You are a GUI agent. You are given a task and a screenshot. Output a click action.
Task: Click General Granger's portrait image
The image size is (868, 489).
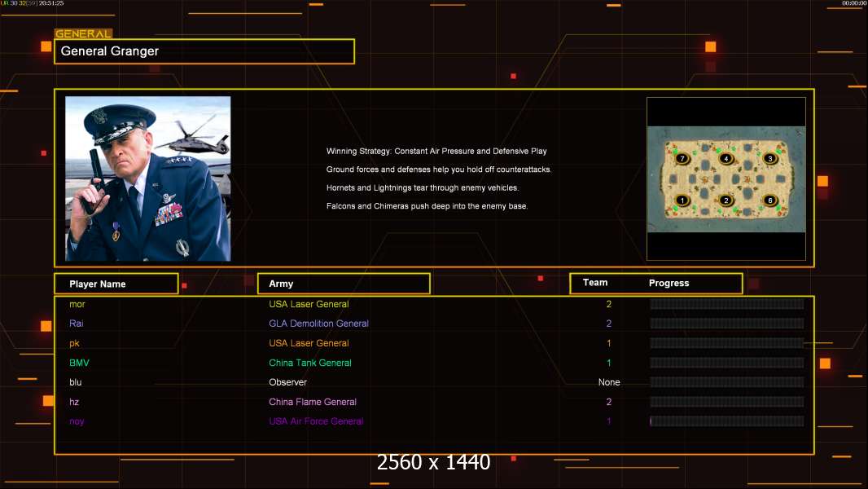tap(147, 178)
